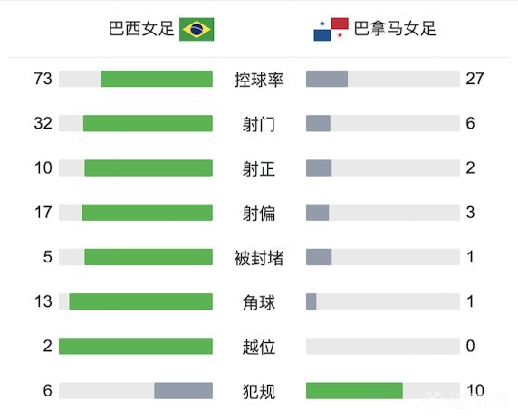518x420 pixels.
Task: Click the 被封堵 stat label
Action: point(259,258)
